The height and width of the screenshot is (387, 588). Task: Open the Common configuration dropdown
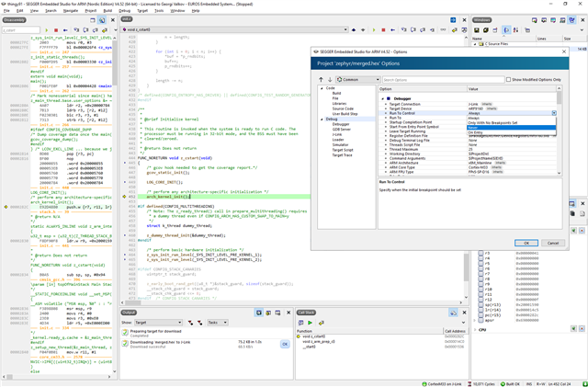[x=360, y=80]
